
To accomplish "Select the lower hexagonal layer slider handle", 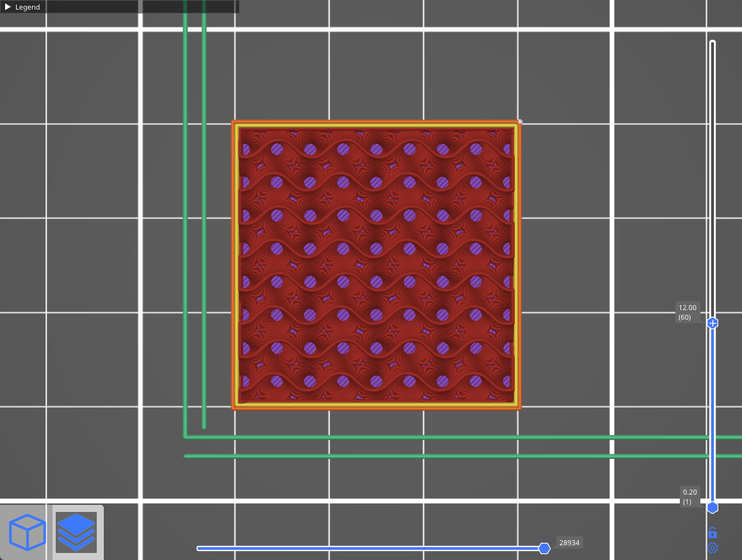I will click(713, 506).
